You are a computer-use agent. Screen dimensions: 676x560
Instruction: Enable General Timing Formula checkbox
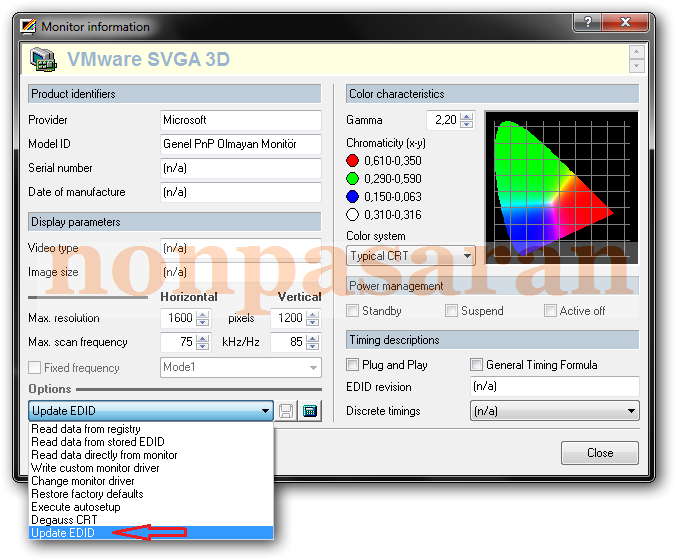[476, 365]
